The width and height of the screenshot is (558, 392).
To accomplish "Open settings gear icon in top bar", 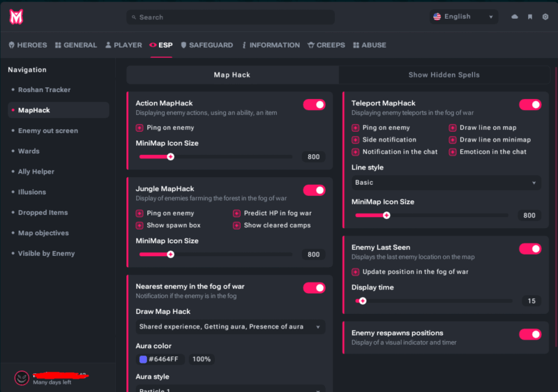I will (x=545, y=17).
